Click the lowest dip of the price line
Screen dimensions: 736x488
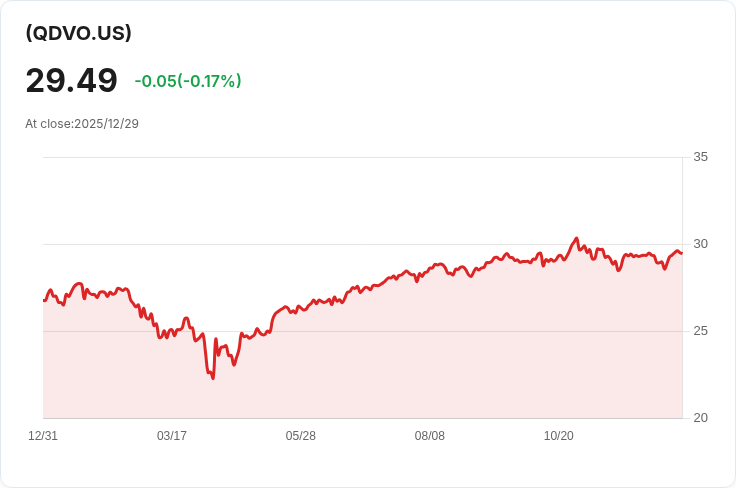click(x=213, y=378)
